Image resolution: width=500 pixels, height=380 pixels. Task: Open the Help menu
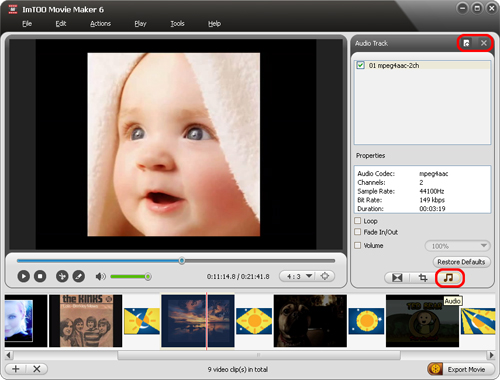[x=214, y=24]
